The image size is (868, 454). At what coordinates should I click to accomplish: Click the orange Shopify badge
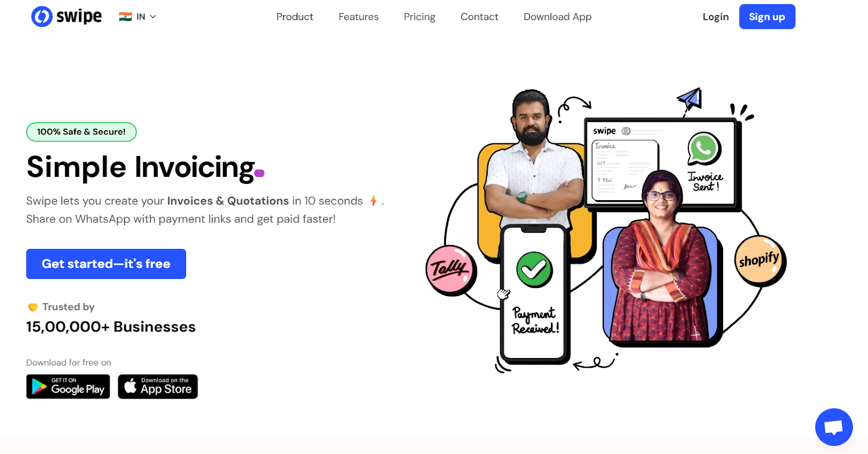tap(758, 260)
